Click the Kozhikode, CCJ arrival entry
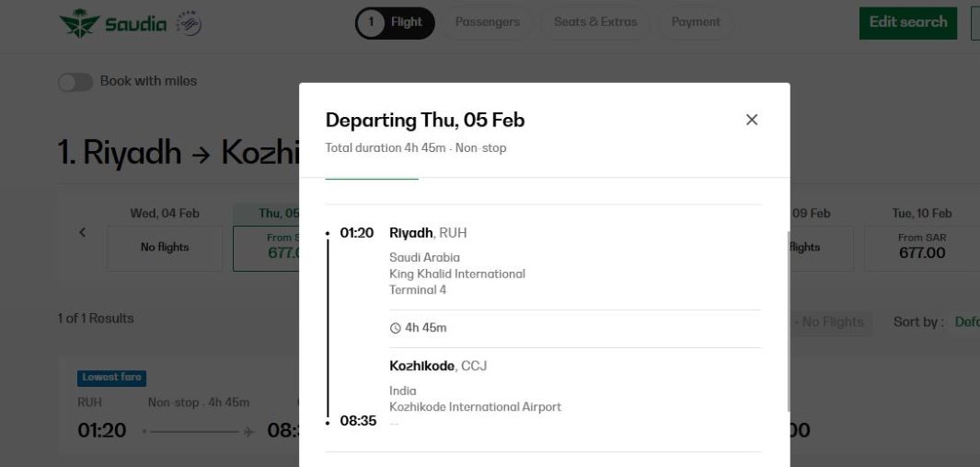Image resolution: width=980 pixels, height=467 pixels. click(x=438, y=366)
